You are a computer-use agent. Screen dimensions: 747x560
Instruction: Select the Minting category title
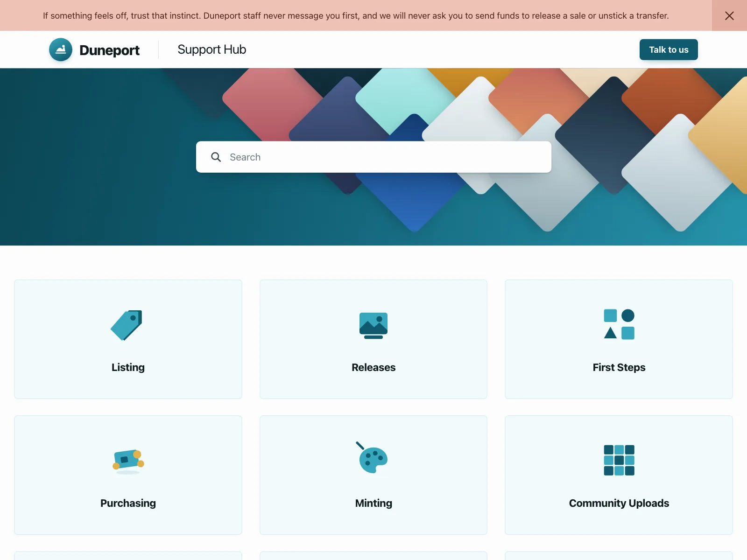tap(373, 503)
